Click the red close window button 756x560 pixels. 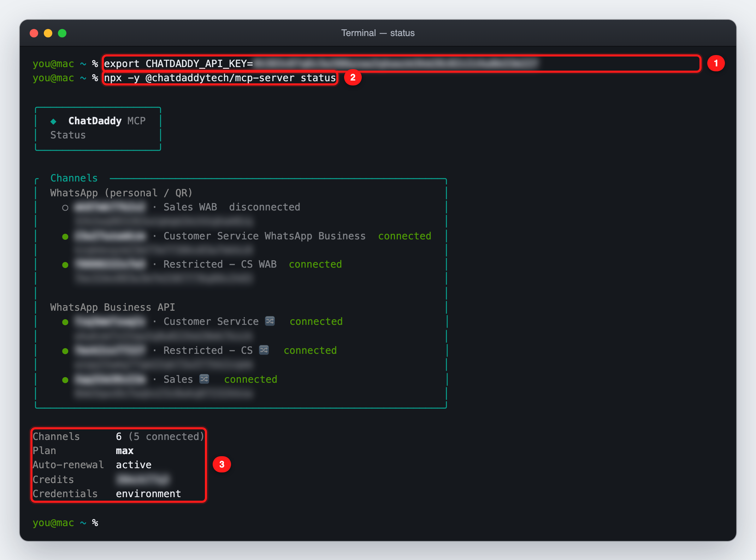pos(34,33)
